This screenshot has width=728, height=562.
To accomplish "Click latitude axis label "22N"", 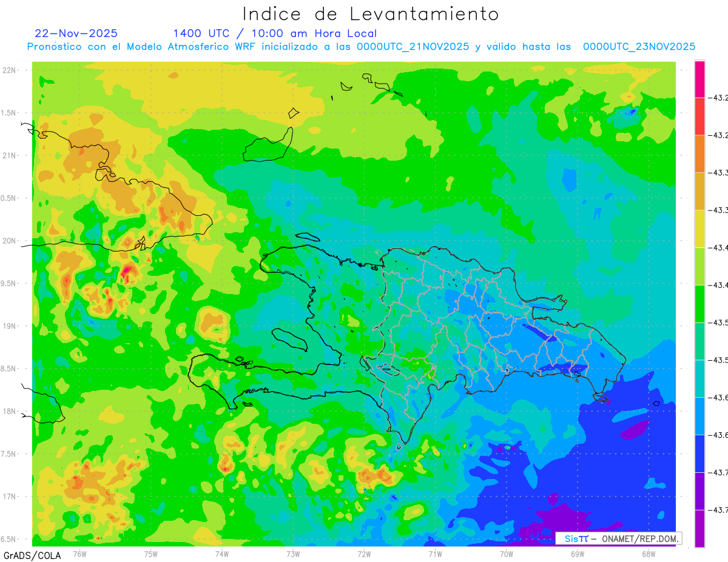I will (x=10, y=70).
